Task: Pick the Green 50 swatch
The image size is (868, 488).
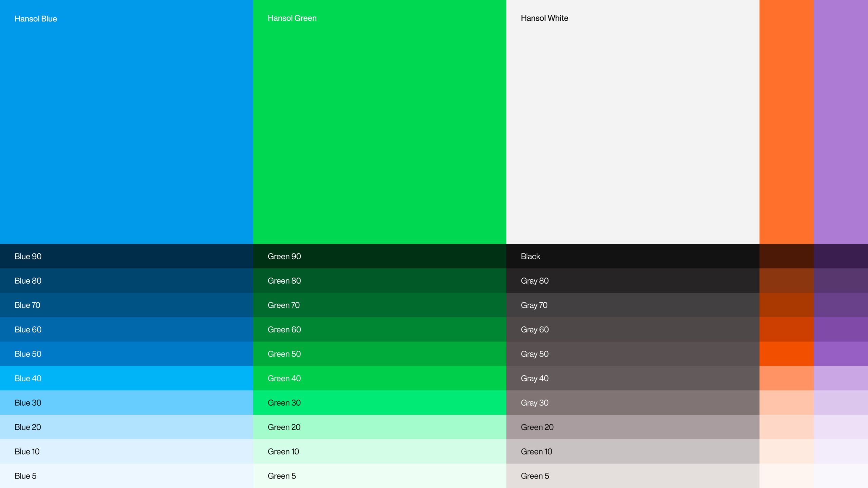Action: pyautogui.click(x=379, y=354)
